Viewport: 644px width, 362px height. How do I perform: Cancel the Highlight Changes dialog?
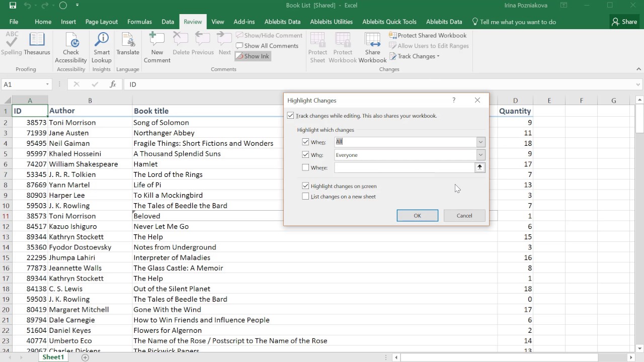464,215
